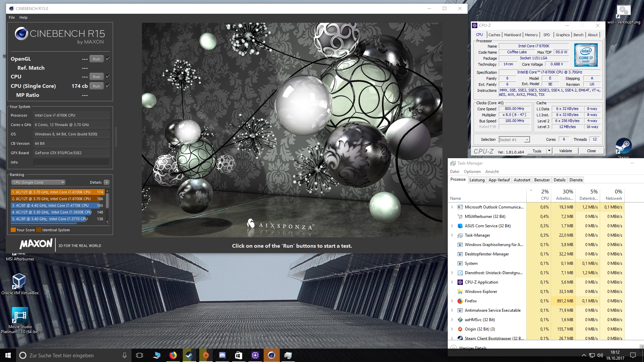Screen dimensions: 644x362
Task: Click the Origin icon in the taskbar
Action: pos(206,355)
